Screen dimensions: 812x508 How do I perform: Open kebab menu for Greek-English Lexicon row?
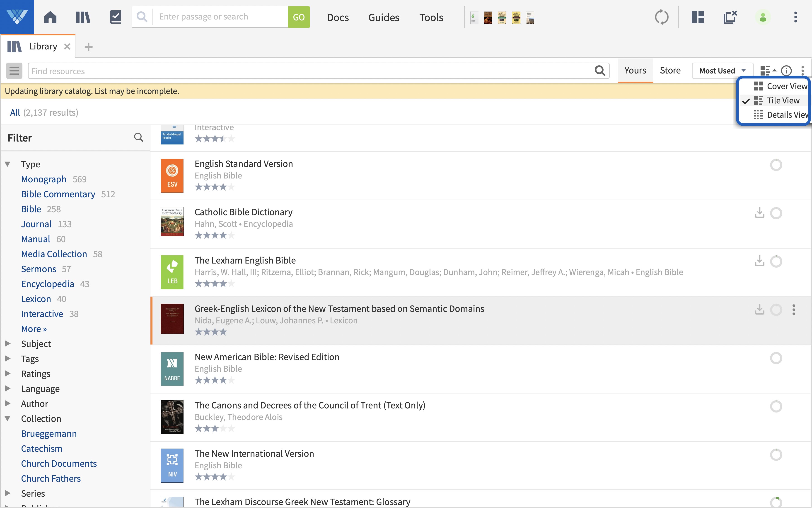(794, 310)
